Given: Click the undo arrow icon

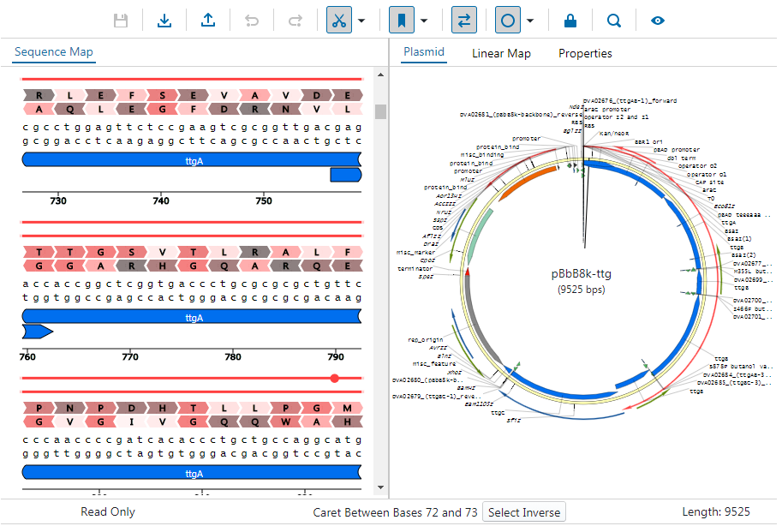Looking at the screenshot, I should point(252,21).
